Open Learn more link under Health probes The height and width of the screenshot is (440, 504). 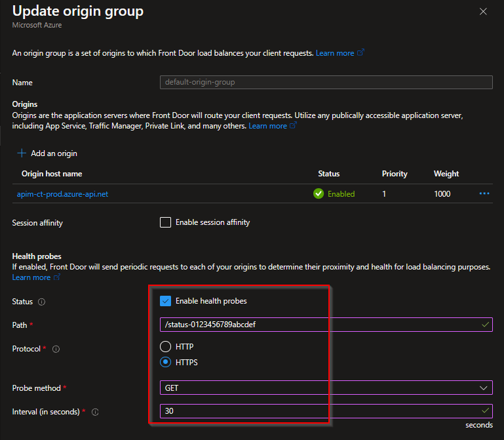31,277
